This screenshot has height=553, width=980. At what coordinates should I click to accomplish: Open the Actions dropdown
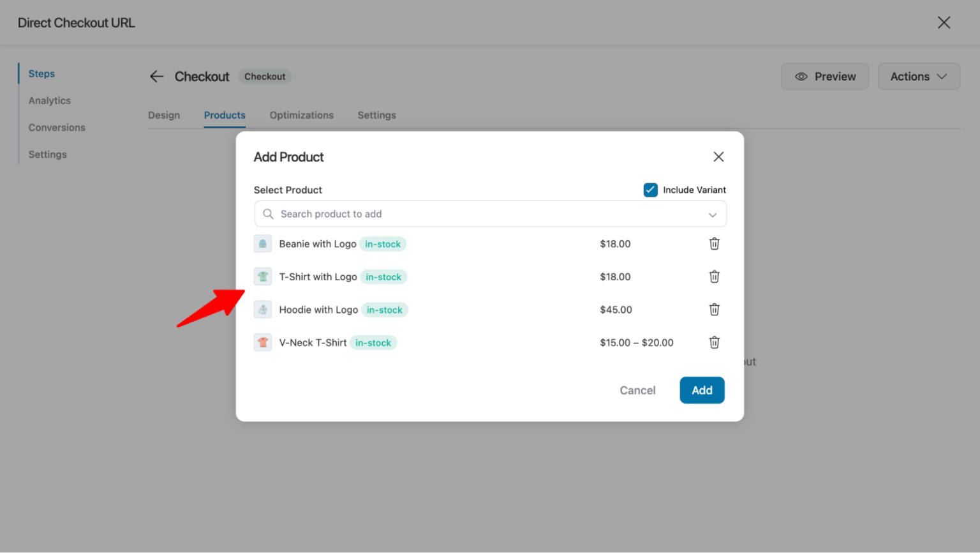(919, 76)
